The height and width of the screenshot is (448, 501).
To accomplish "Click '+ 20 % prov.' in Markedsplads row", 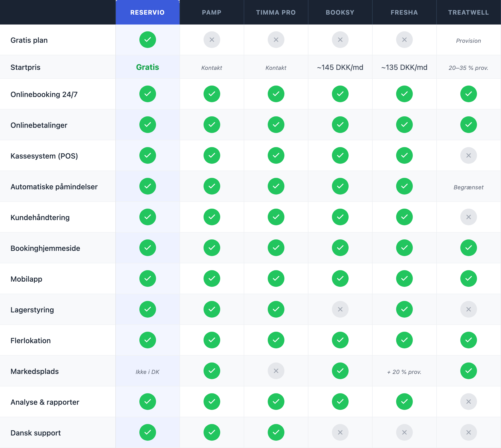I will [x=404, y=372].
